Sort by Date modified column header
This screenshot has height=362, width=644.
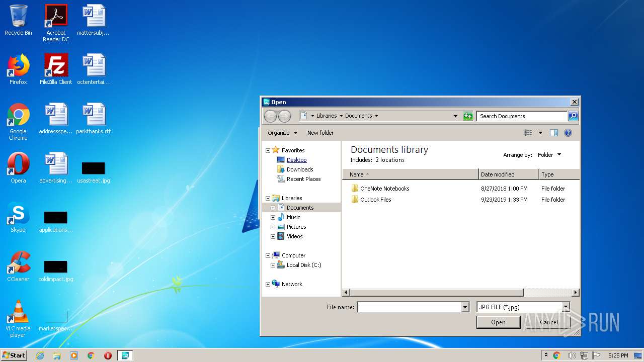(x=509, y=174)
